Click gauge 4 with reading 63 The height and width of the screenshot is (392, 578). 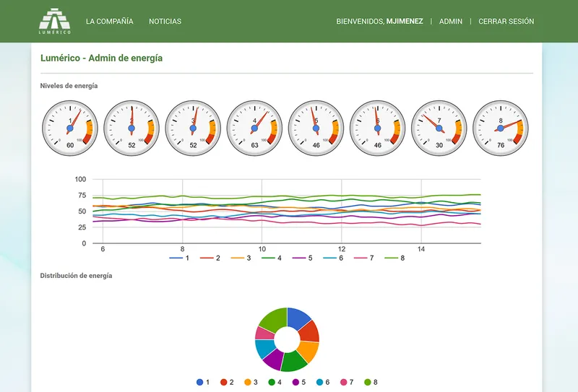pos(254,128)
